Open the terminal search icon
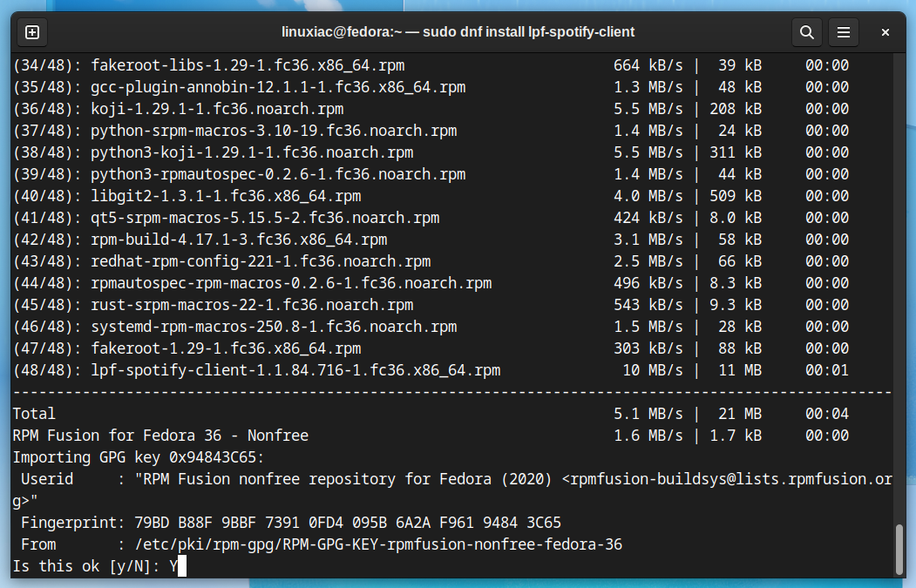The height and width of the screenshot is (588, 916). [807, 32]
